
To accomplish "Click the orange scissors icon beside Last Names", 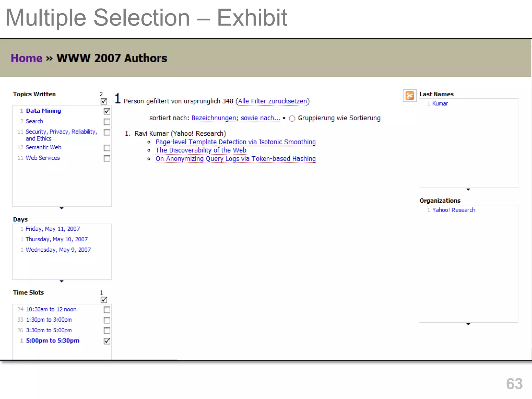I will pos(410,96).
